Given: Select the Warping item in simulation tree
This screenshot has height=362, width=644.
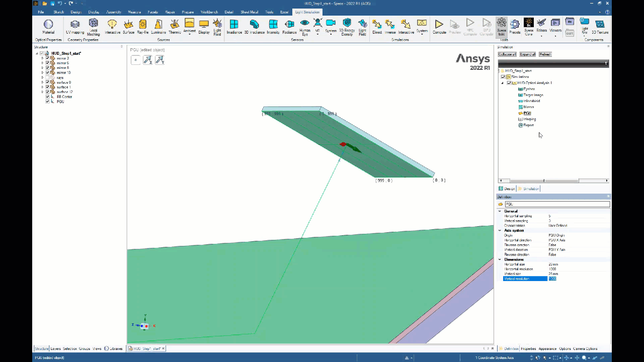Looking at the screenshot, I should 529,119.
